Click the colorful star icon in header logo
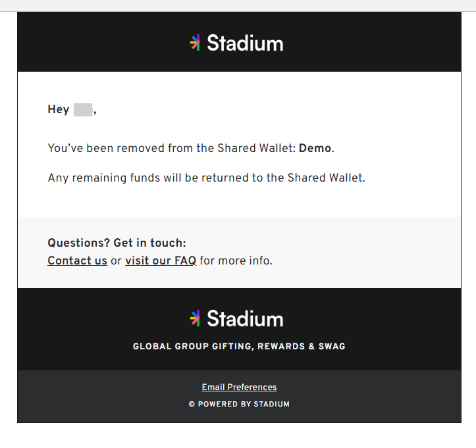476x448 pixels. 195,43
